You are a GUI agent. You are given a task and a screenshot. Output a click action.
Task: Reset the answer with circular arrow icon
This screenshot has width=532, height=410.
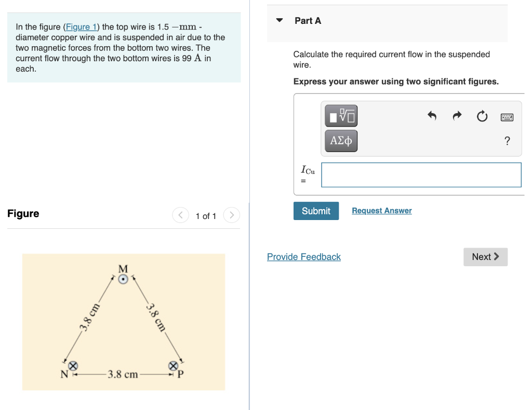(x=482, y=116)
